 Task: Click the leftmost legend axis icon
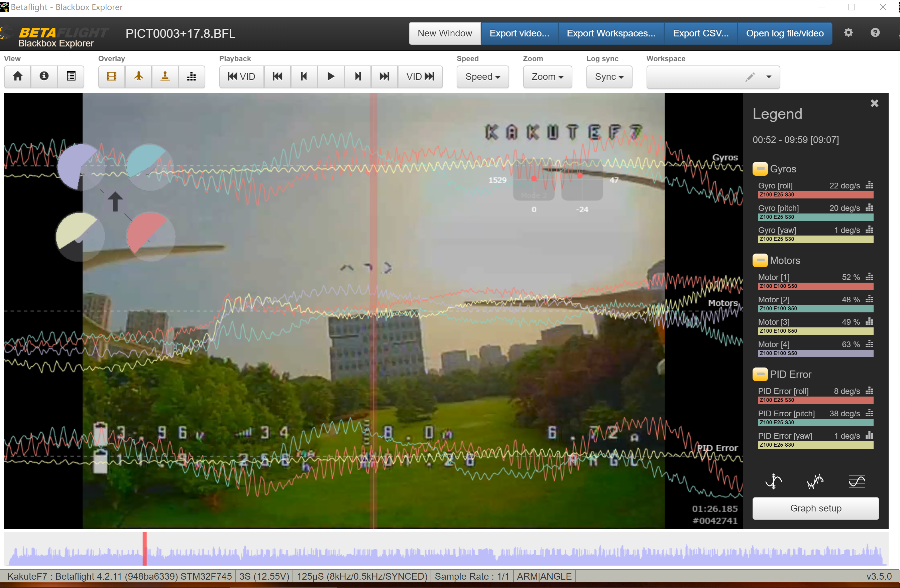tap(773, 481)
